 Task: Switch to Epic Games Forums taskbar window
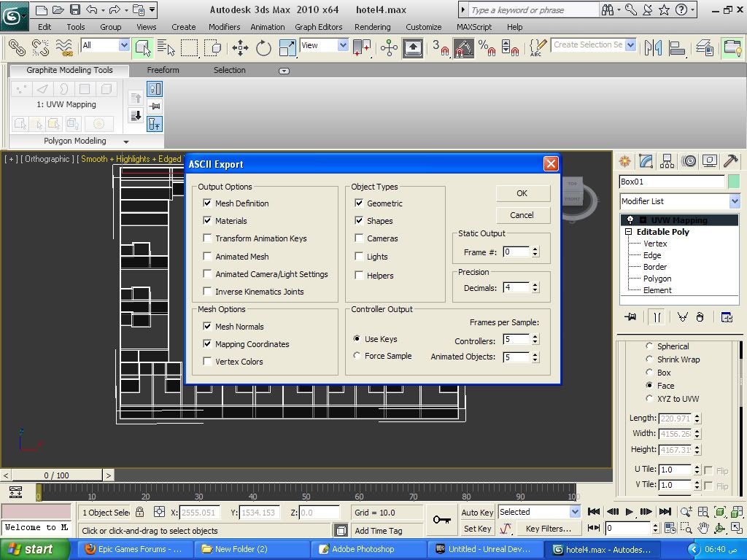[x=135, y=549]
